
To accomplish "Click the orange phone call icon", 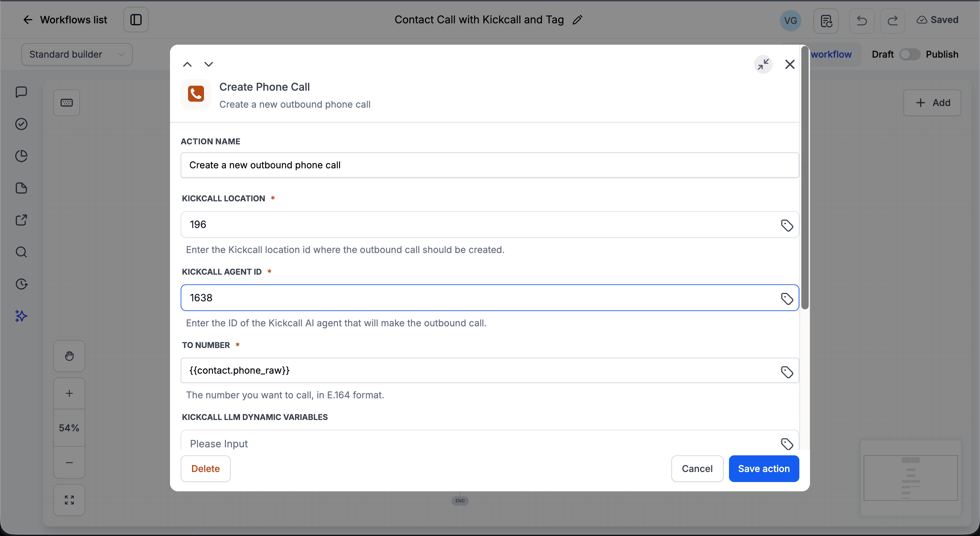I will [x=196, y=94].
